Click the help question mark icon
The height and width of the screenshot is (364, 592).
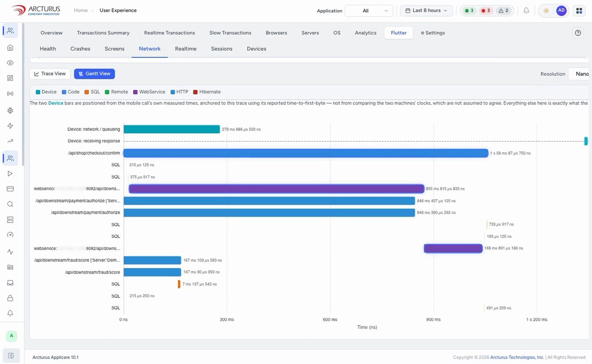[x=578, y=33]
